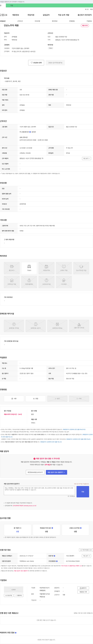Expand 채용 담당자 정보 열람하기
The height and width of the screenshot is (644, 93).
pyautogui.click(x=57, y=472)
